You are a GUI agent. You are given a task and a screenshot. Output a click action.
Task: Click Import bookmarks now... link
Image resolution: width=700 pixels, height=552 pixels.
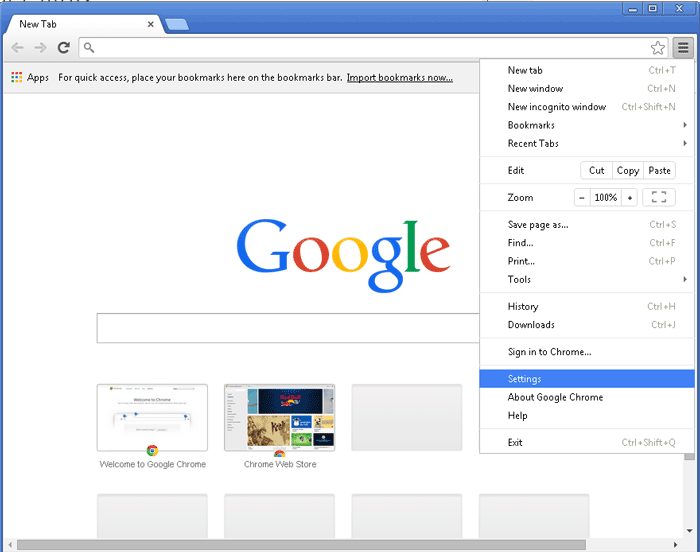[400, 78]
